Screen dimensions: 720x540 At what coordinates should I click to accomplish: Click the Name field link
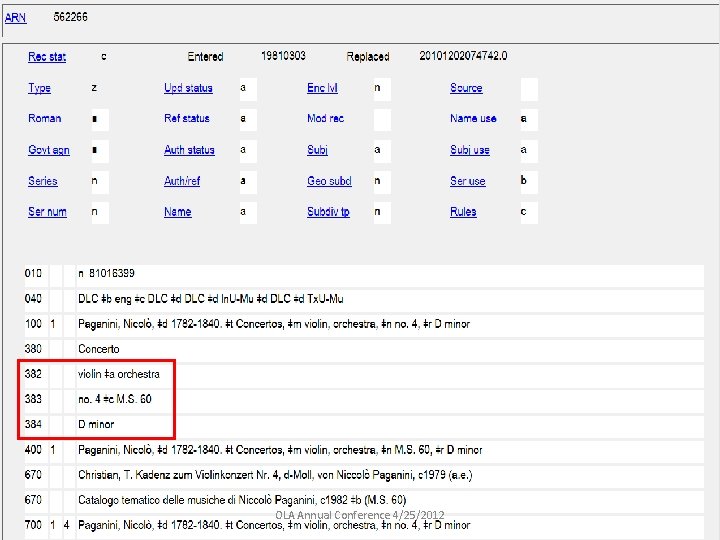pos(178,212)
